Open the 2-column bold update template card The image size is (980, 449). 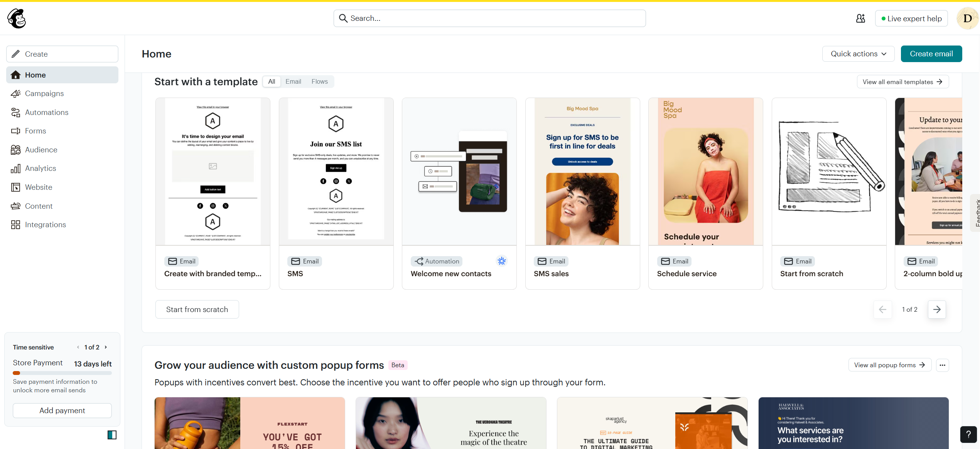tap(928, 193)
